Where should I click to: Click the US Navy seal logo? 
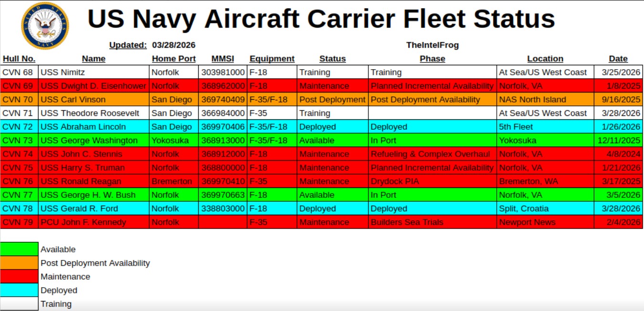(x=45, y=25)
